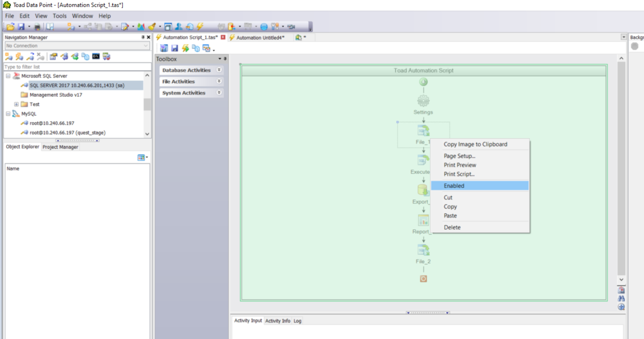Click the design canvas vertical scrollbar down arrow

621,279
